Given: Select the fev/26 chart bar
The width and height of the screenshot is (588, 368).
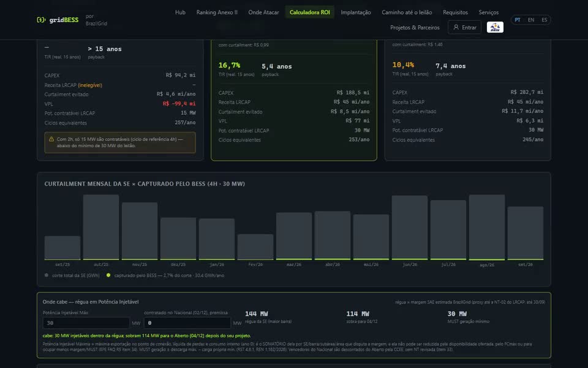Looking at the screenshot, I should 255,247.
